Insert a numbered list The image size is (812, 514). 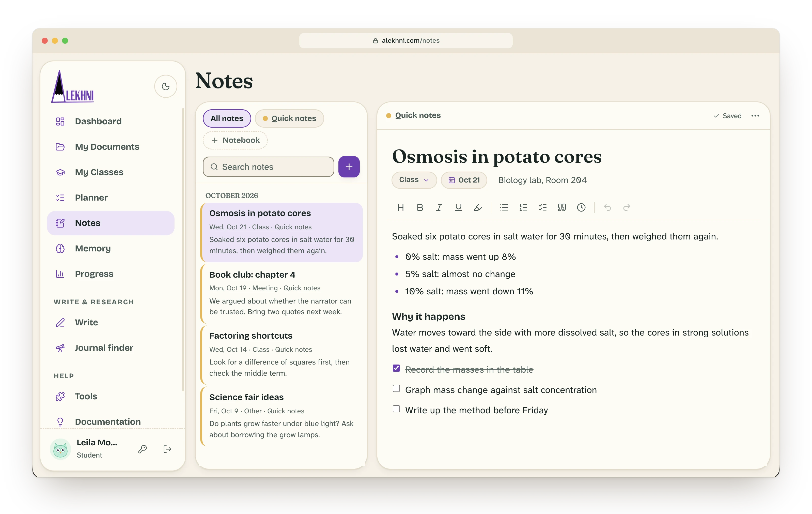point(523,208)
